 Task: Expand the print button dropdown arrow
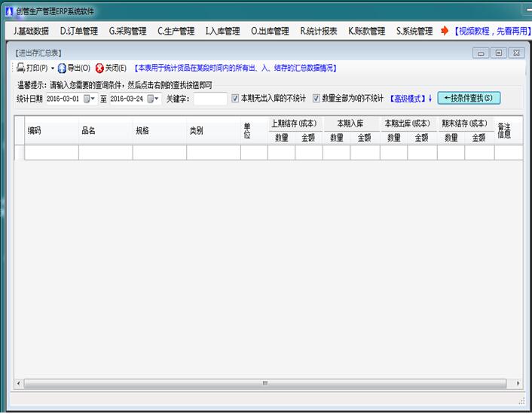pos(53,68)
